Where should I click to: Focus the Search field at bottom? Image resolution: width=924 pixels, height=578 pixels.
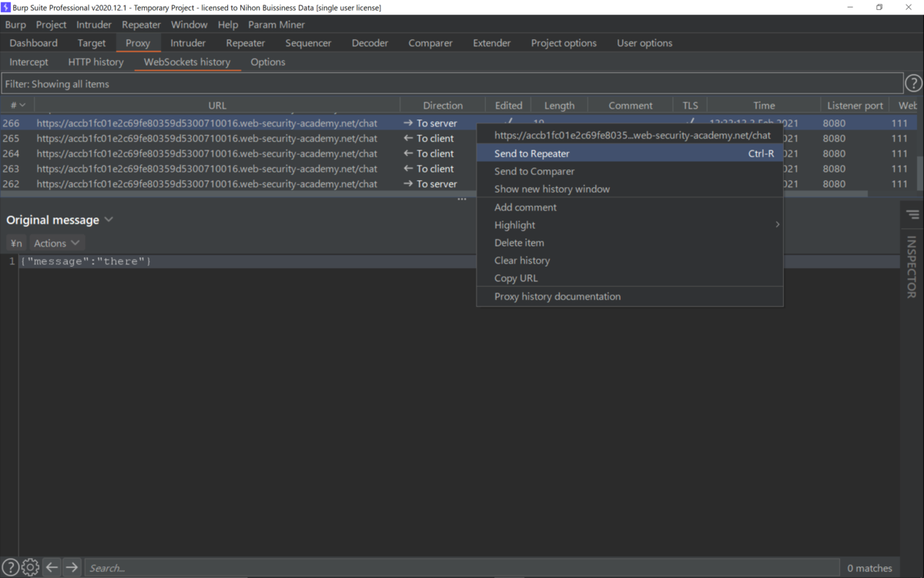pyautogui.click(x=462, y=568)
